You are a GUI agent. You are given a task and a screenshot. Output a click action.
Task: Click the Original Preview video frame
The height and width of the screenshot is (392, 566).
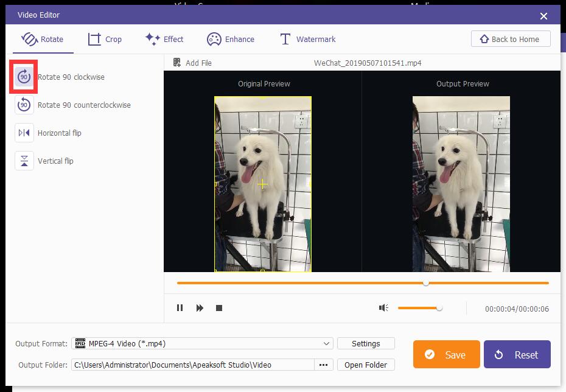263,184
